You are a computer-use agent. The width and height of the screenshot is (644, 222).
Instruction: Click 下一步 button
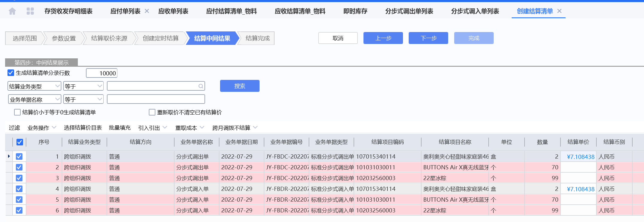(x=428, y=38)
